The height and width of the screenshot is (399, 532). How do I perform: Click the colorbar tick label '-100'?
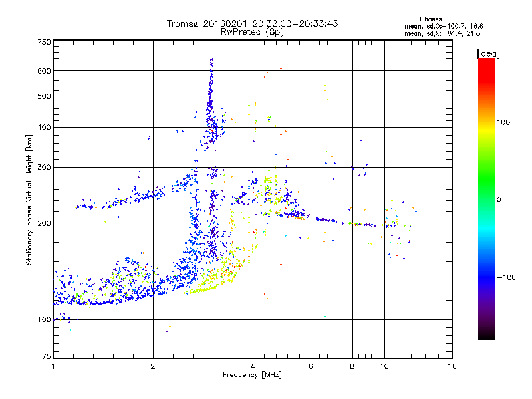506,277
